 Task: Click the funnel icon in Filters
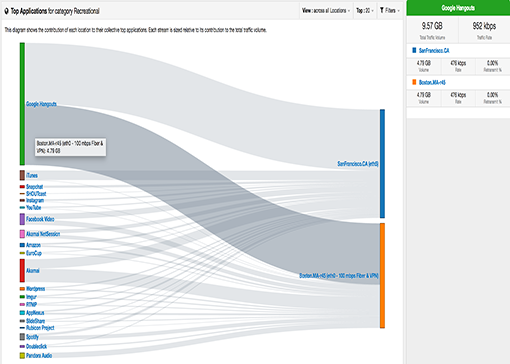tap(382, 10)
